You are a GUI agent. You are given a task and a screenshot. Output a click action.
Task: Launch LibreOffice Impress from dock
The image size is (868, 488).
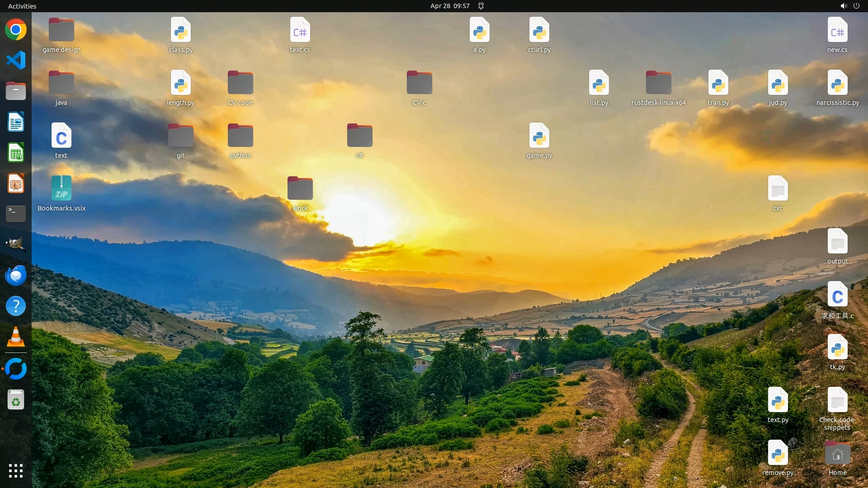[x=16, y=183]
